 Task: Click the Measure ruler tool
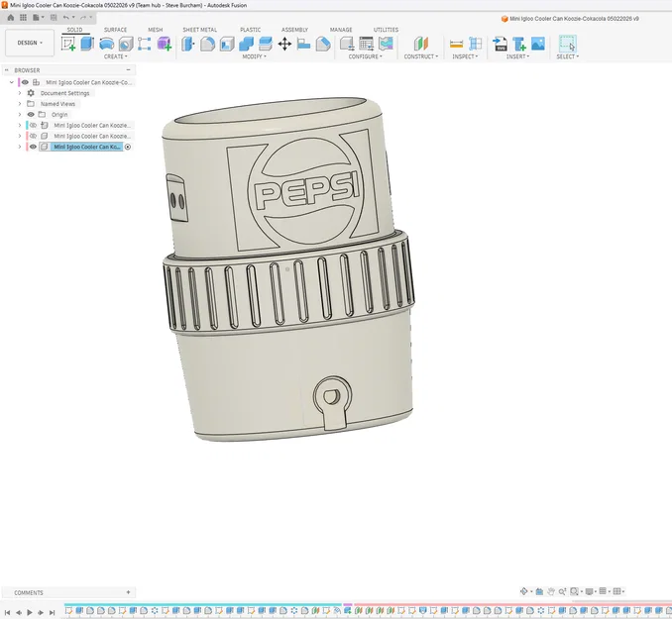457,44
